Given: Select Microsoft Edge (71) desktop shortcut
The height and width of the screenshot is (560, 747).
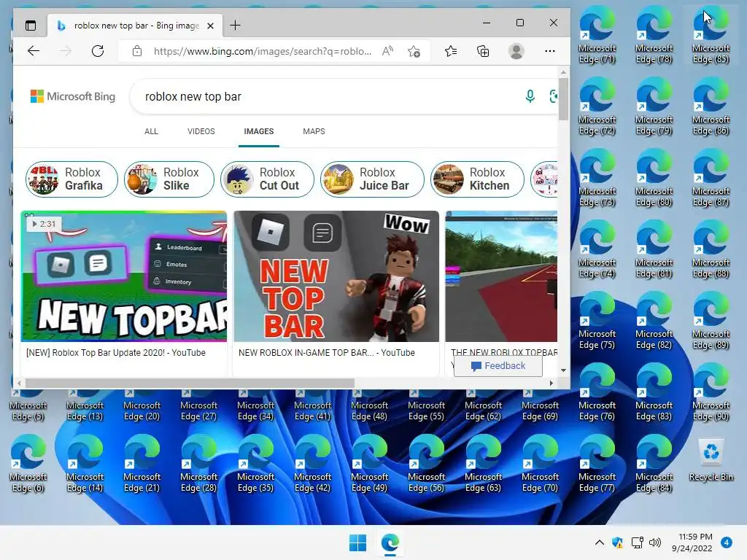Looking at the screenshot, I should 597,35.
